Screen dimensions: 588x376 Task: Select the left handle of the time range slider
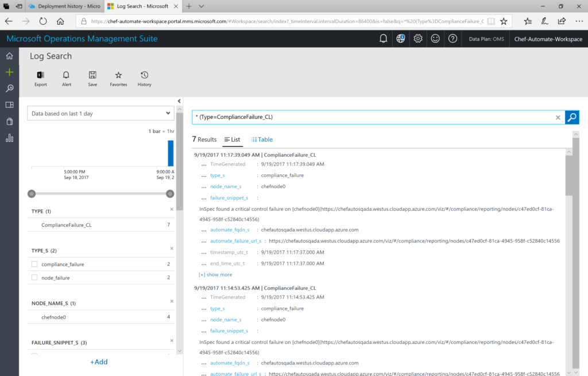[32, 194]
